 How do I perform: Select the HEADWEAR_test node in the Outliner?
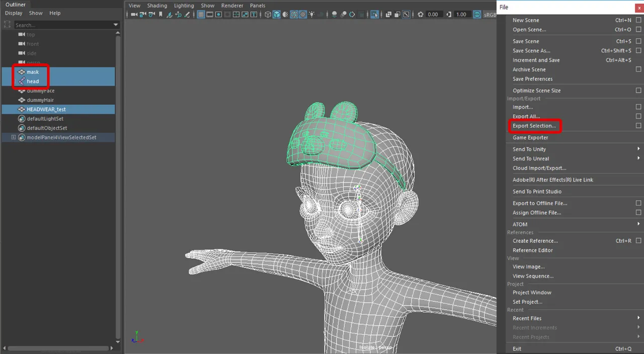tap(46, 109)
